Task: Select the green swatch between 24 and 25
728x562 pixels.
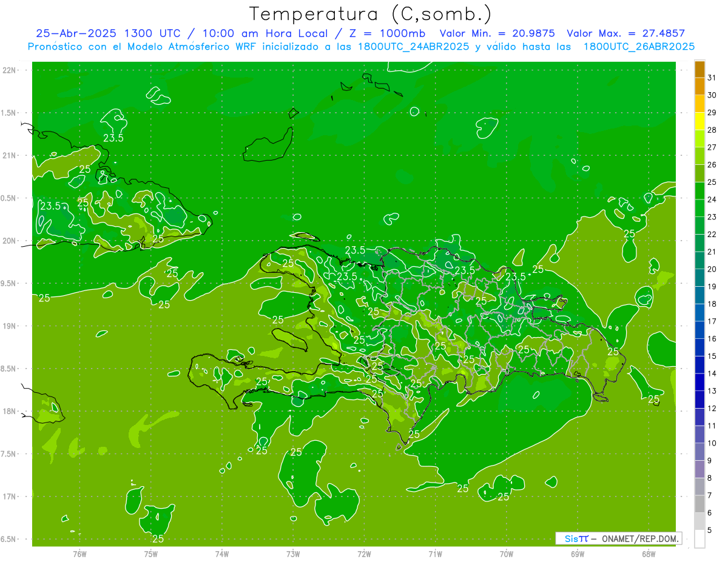Action: (x=700, y=191)
